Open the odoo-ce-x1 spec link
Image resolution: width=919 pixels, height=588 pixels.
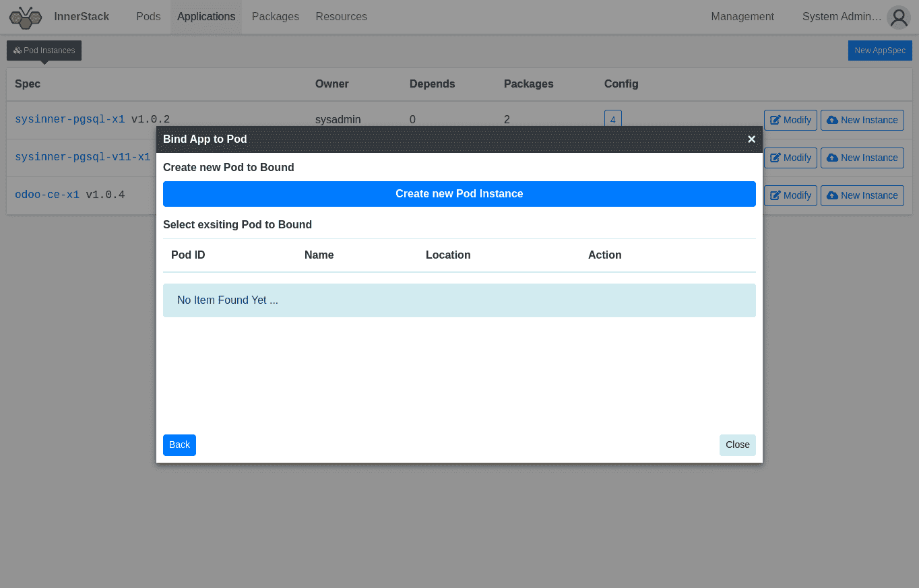coord(47,195)
